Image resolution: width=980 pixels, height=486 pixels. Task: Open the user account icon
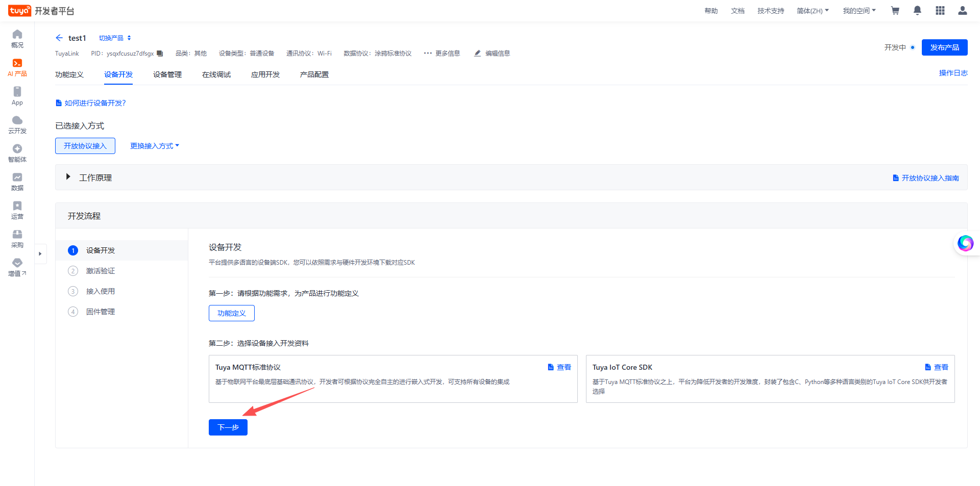[963, 11]
